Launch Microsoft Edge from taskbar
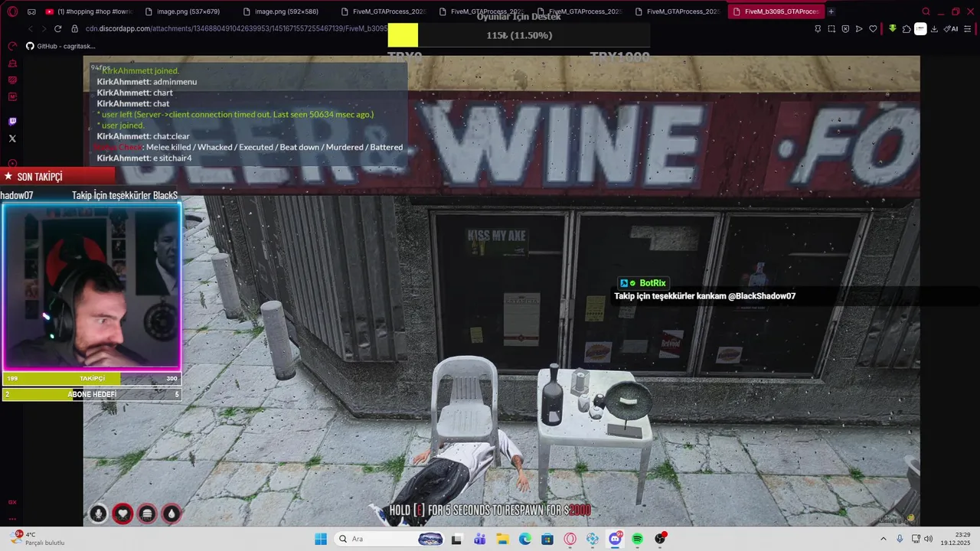This screenshot has width=980, height=551. pos(525,539)
